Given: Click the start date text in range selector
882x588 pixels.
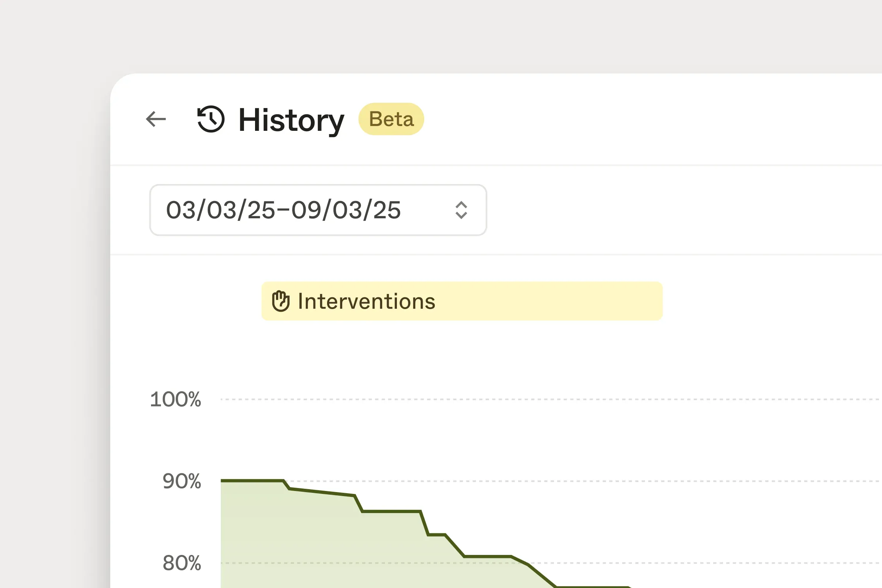Looking at the screenshot, I should [x=220, y=210].
